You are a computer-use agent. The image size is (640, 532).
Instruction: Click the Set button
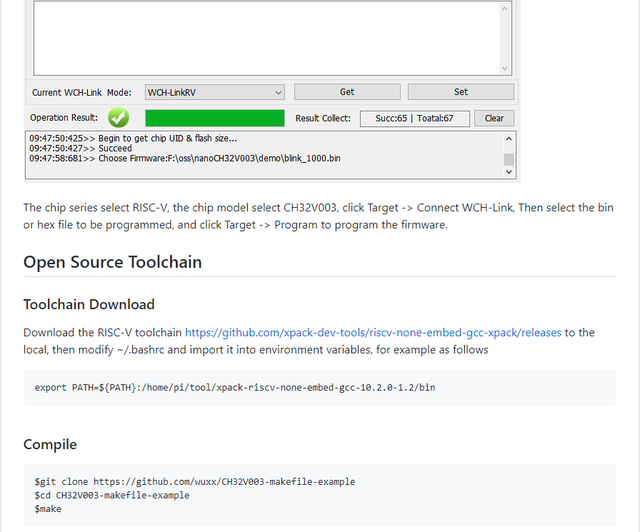[461, 92]
